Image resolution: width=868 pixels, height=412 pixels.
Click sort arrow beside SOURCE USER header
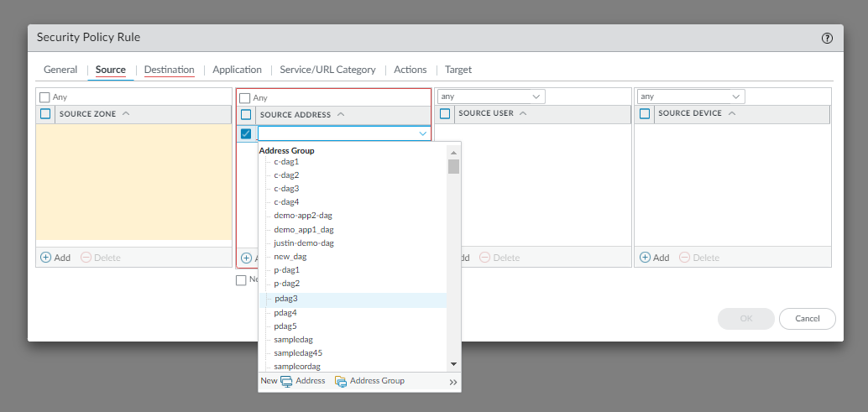[524, 113]
